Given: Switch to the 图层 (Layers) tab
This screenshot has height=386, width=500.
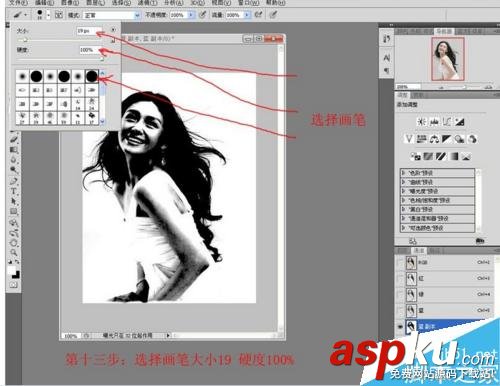Looking at the screenshot, I should tap(403, 250).
